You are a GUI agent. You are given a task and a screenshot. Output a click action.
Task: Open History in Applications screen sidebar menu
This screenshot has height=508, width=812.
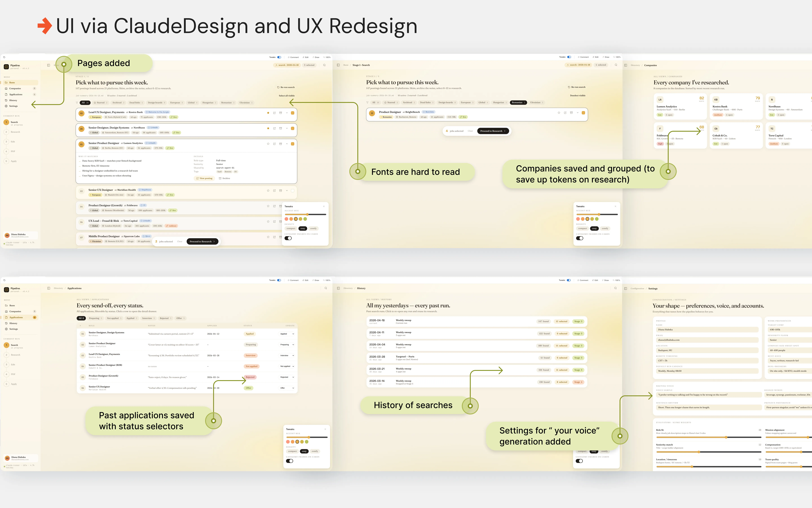[x=20, y=323]
